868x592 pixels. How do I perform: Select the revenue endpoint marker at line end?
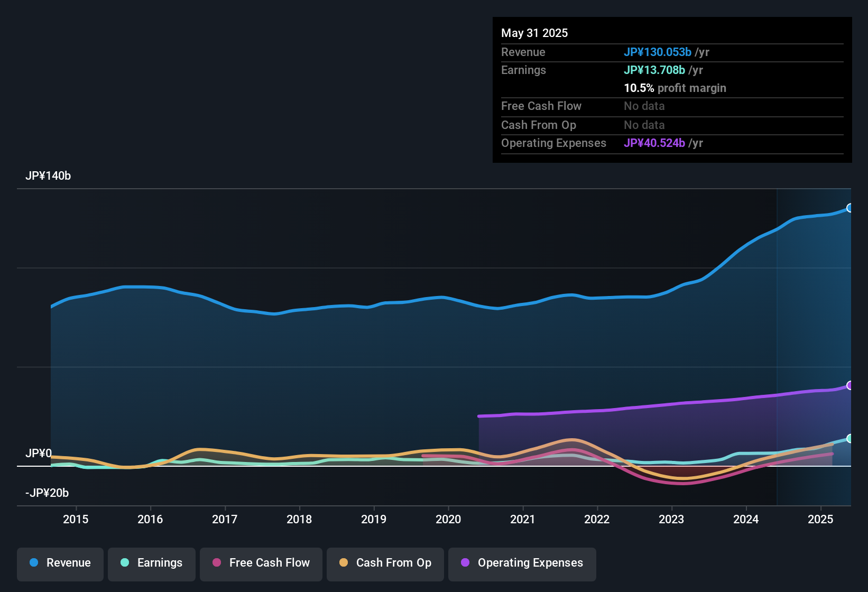click(x=849, y=208)
